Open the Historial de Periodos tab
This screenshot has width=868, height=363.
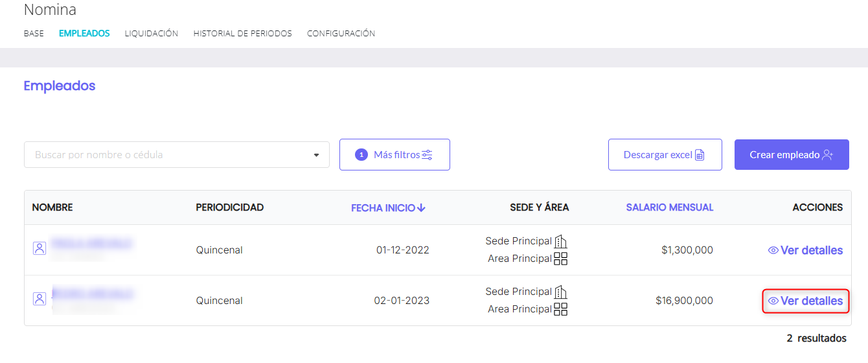[x=243, y=33]
